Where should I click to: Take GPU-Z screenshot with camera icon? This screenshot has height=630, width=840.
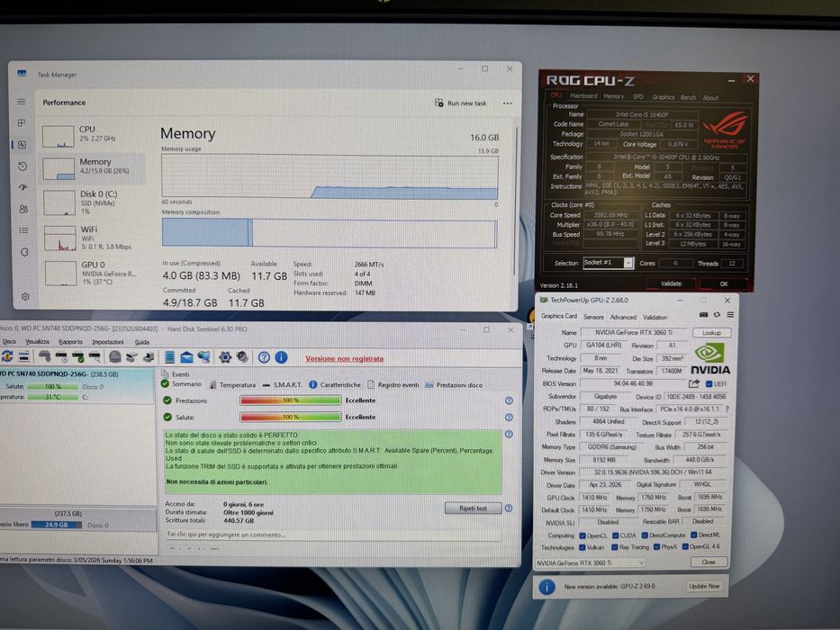[x=703, y=314]
